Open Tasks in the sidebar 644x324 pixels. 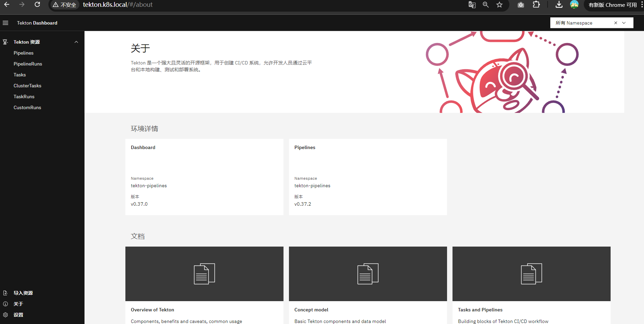(x=20, y=75)
